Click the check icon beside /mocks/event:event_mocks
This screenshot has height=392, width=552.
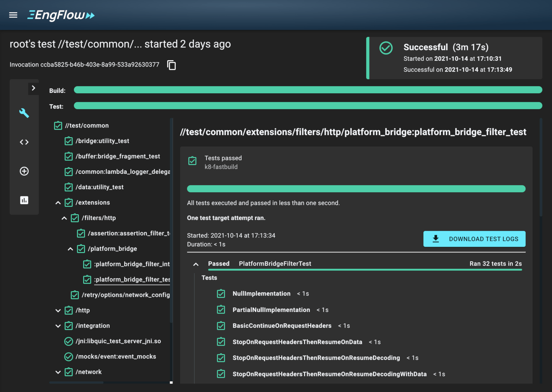(69, 356)
